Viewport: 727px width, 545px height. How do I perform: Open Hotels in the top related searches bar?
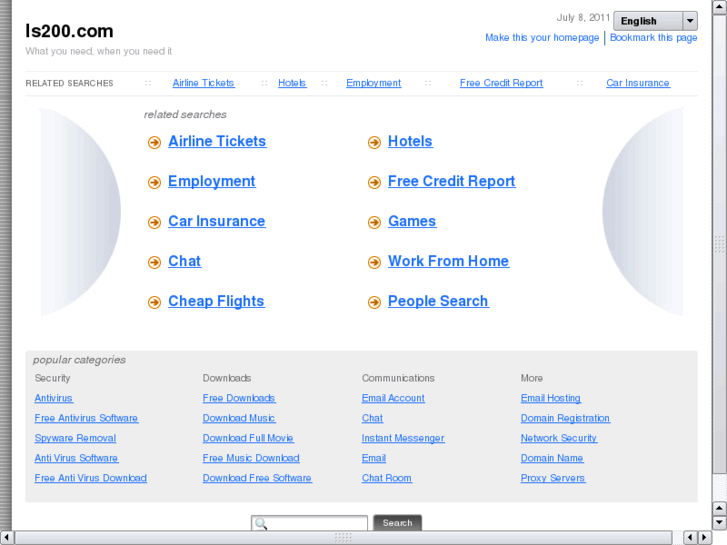click(292, 83)
